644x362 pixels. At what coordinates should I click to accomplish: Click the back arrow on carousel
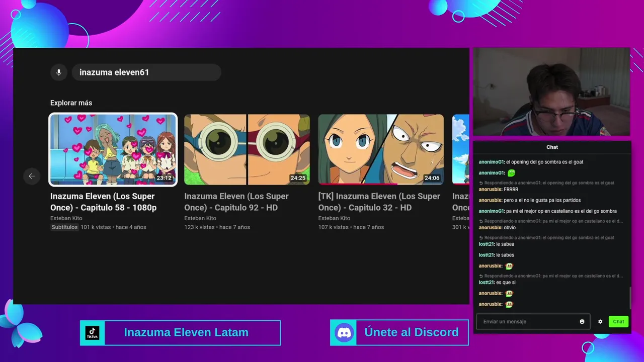coord(32,176)
